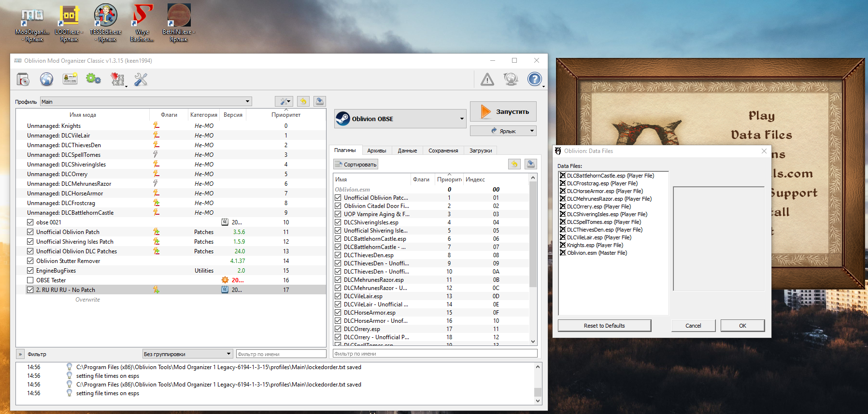The width and height of the screenshot is (868, 414).
Task: Open the Main profile dropdown
Action: click(x=146, y=101)
